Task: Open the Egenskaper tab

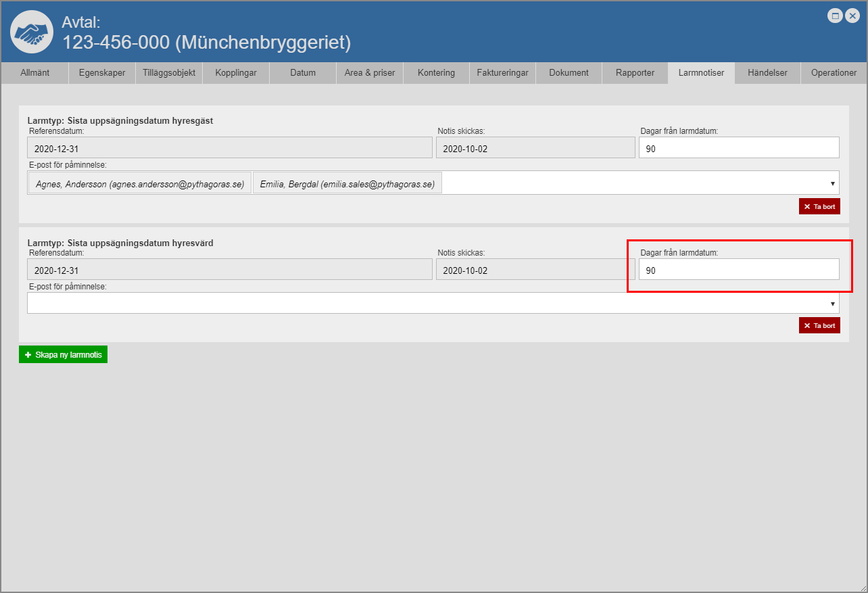Action: 102,73
